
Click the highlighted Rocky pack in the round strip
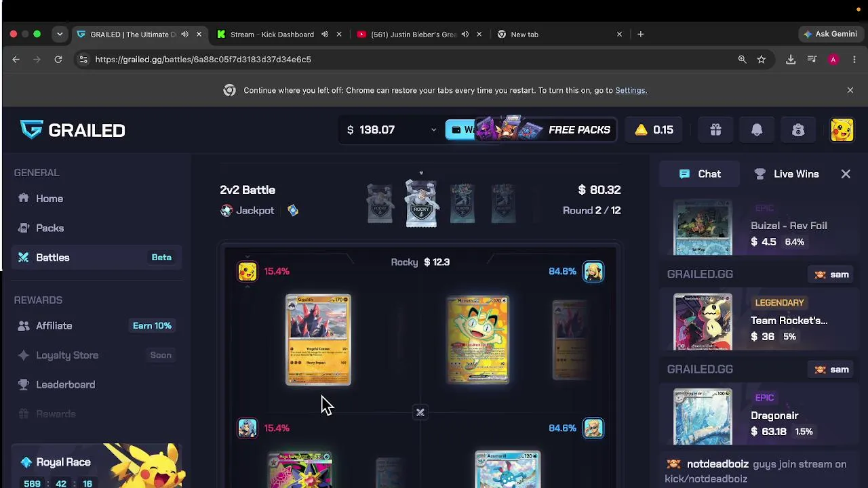point(421,203)
